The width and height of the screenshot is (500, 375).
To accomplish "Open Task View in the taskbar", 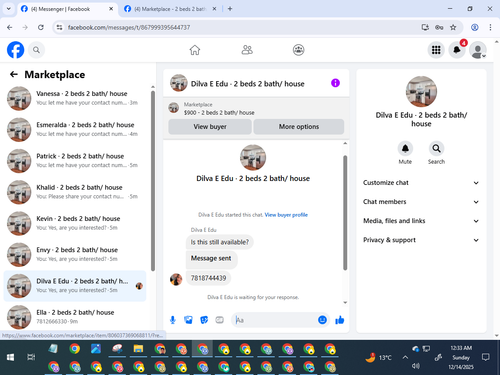I will [x=31, y=357].
